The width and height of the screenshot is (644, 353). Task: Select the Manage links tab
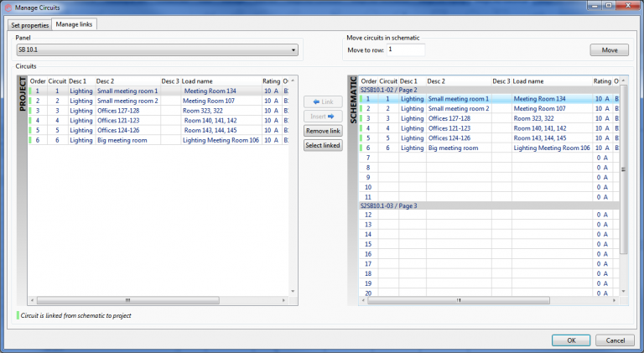pyautogui.click(x=75, y=24)
